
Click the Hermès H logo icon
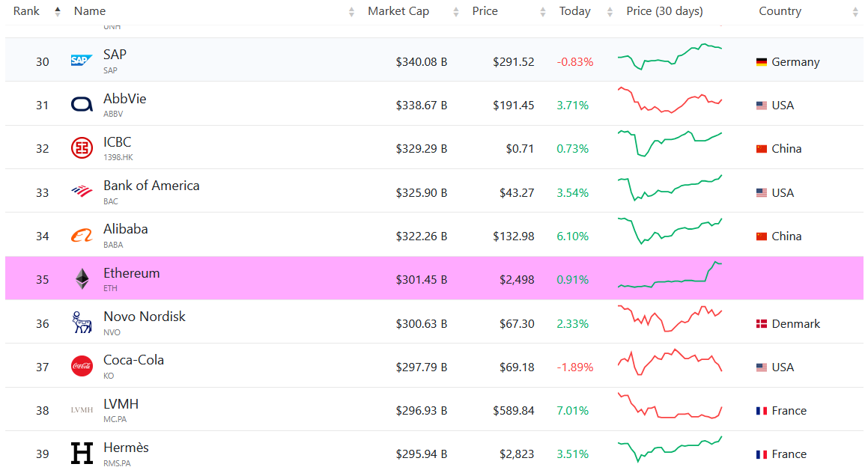coord(82,454)
